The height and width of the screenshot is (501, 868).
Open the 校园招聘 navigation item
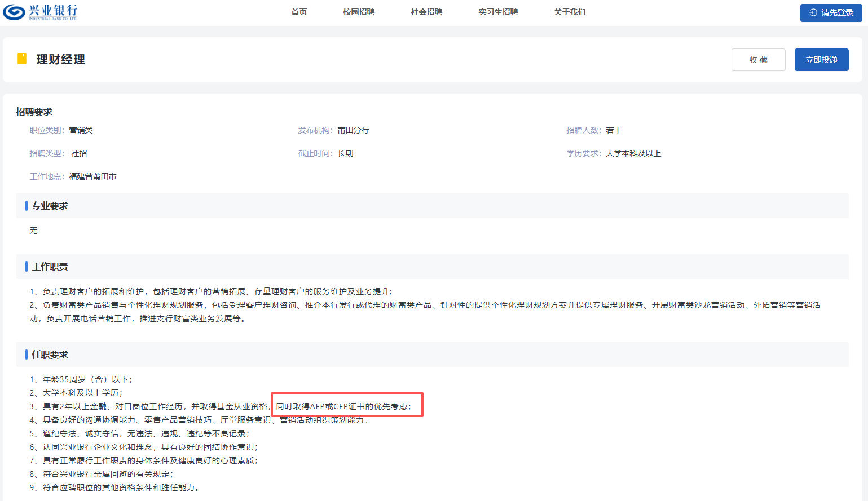pyautogui.click(x=359, y=12)
